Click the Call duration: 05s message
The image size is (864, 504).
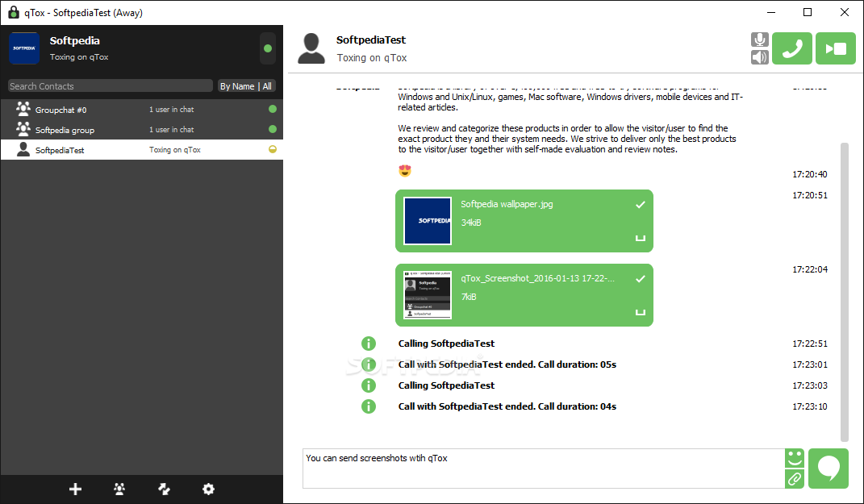coord(507,364)
